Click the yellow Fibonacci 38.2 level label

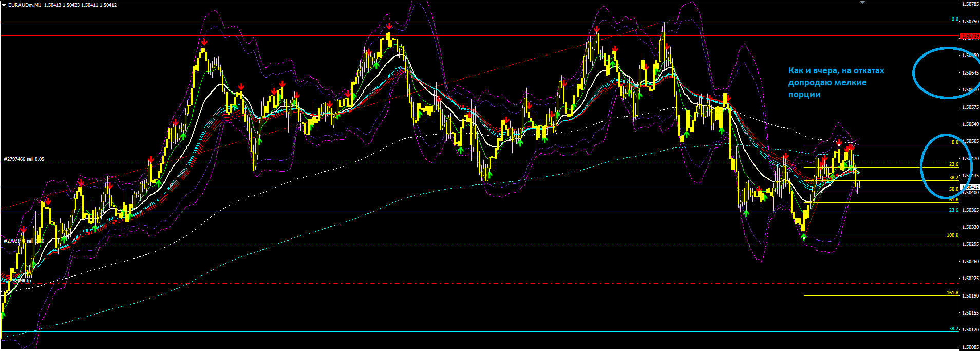(953, 177)
